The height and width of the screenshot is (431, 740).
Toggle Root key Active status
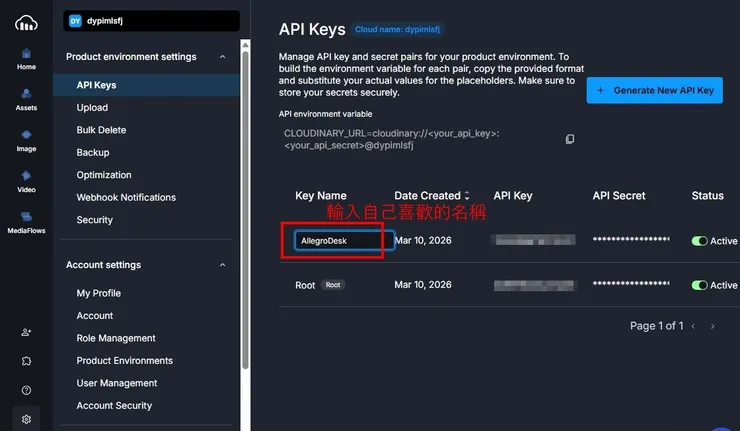[700, 285]
